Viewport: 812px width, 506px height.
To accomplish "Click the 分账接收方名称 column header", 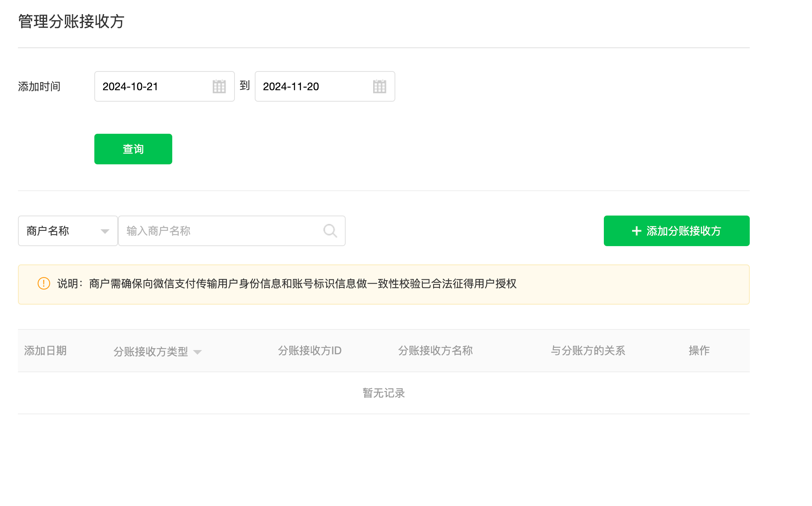I will pos(435,350).
